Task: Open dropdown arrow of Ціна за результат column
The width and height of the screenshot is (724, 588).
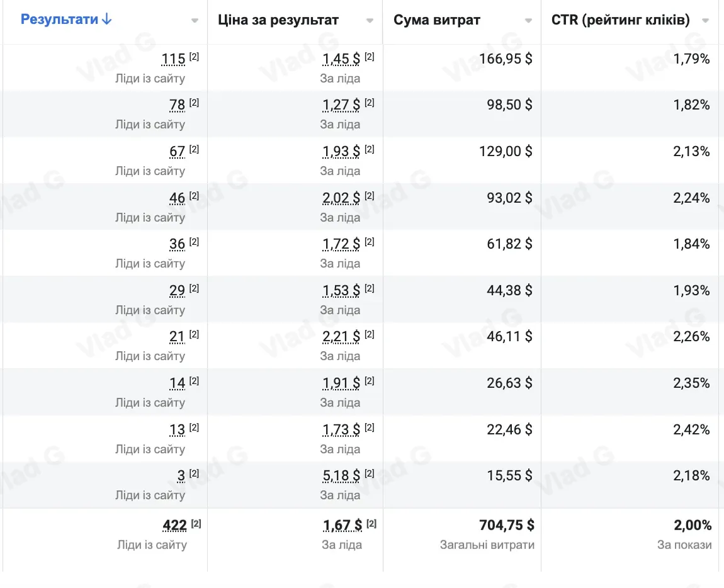Action: [370, 20]
